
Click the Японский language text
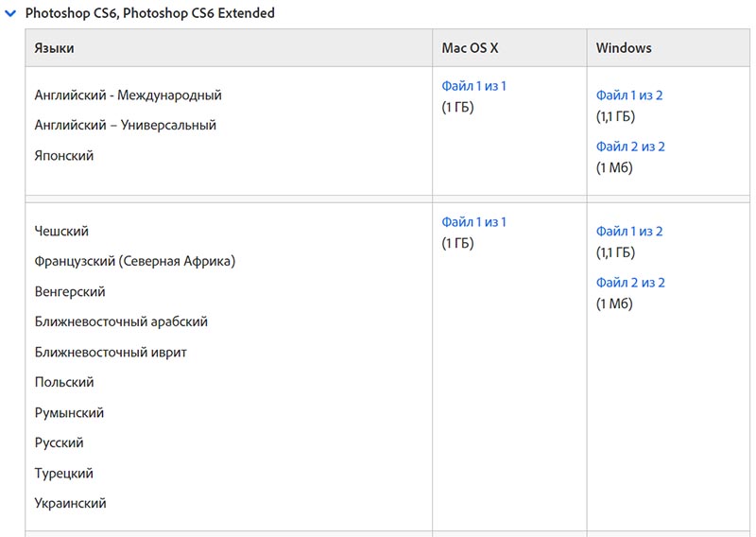coord(64,156)
